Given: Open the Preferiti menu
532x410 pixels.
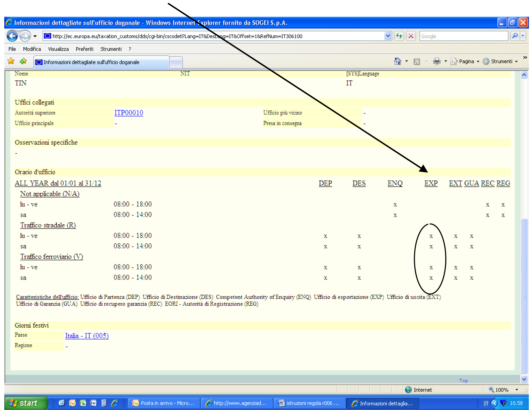Looking at the screenshot, I should tap(84, 49).
